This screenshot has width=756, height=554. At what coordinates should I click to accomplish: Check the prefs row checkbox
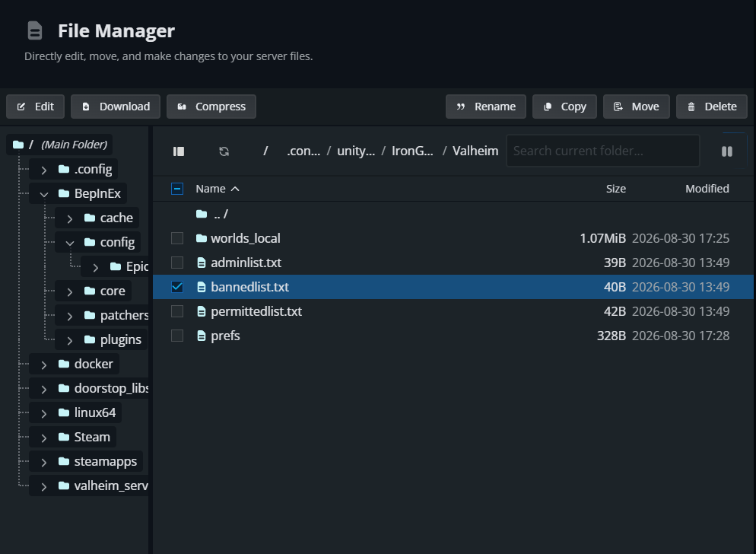pos(177,336)
